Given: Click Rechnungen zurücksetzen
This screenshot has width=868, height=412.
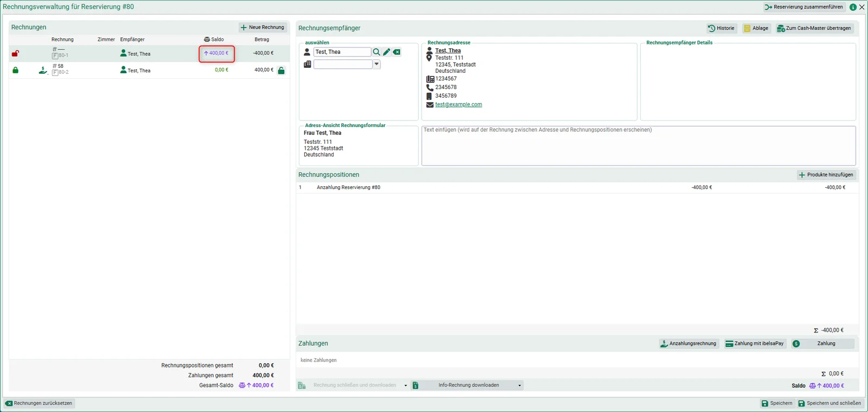Looking at the screenshot, I should [39, 403].
